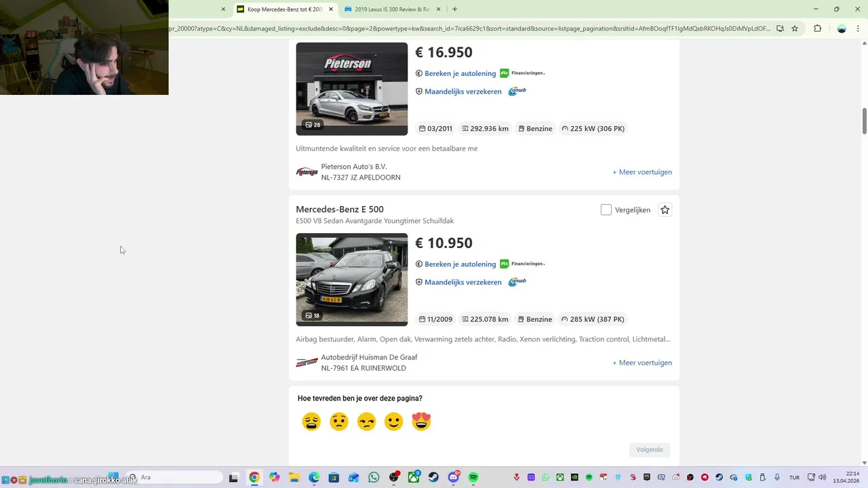Open Steam from the taskbar
Screen dimensions: 868x488
[x=433, y=478]
